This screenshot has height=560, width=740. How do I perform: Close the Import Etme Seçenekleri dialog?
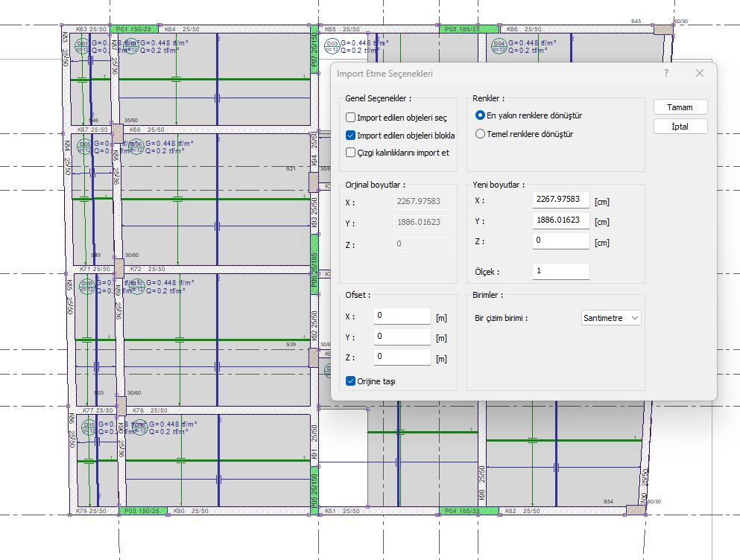click(700, 73)
